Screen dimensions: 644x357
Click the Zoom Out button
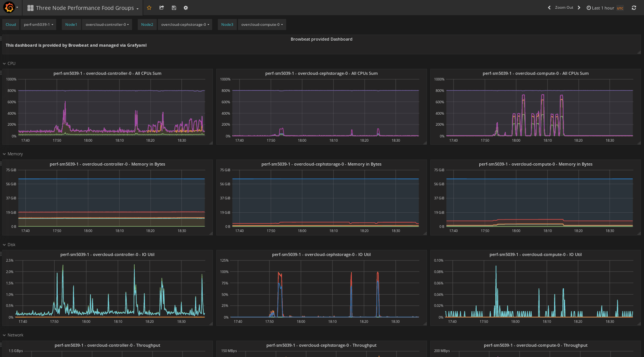[564, 8]
